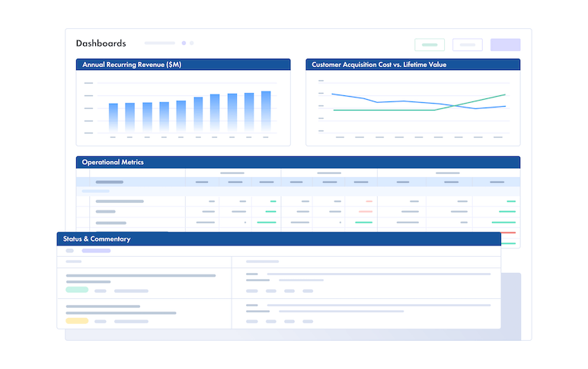Click the placeholder breadcrumb bar next to Dashboards
Image resolution: width=588 pixels, height=369 pixels.
pyautogui.click(x=160, y=43)
